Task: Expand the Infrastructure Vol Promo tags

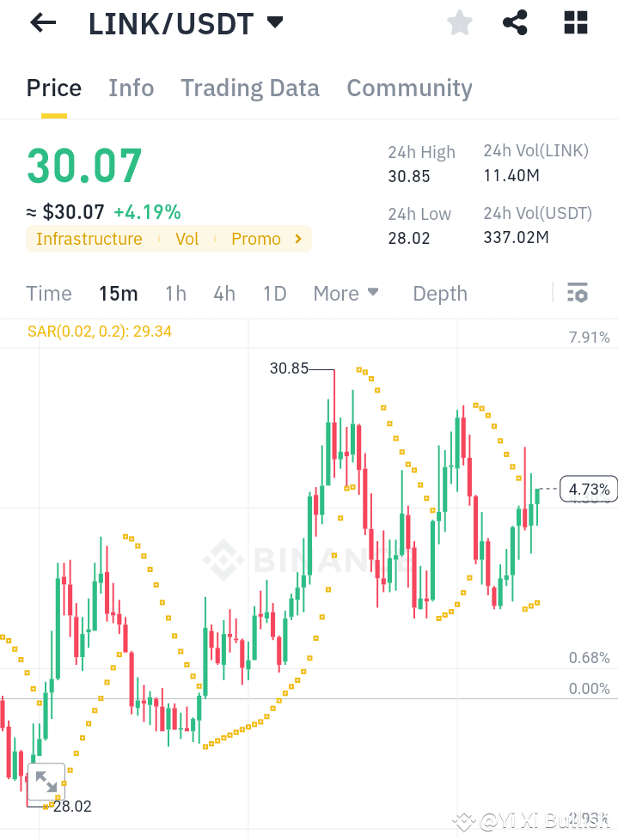Action: tap(298, 239)
